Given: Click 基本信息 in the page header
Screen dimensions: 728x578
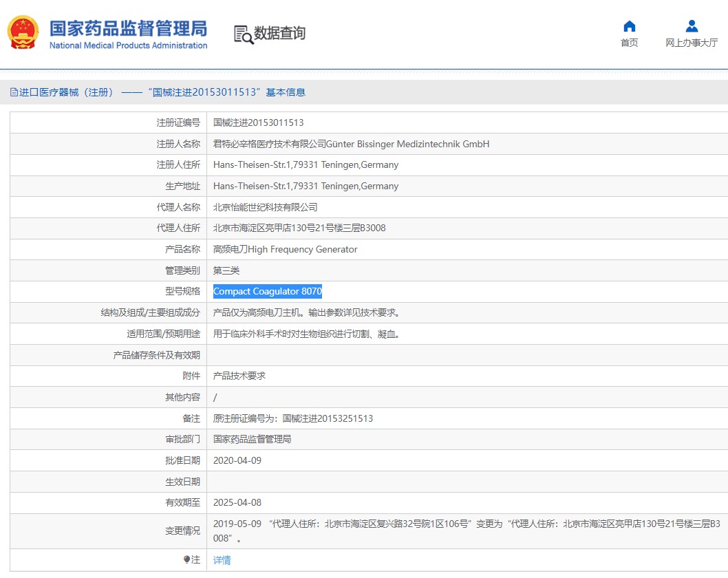Looking at the screenshot, I should click(x=286, y=92).
